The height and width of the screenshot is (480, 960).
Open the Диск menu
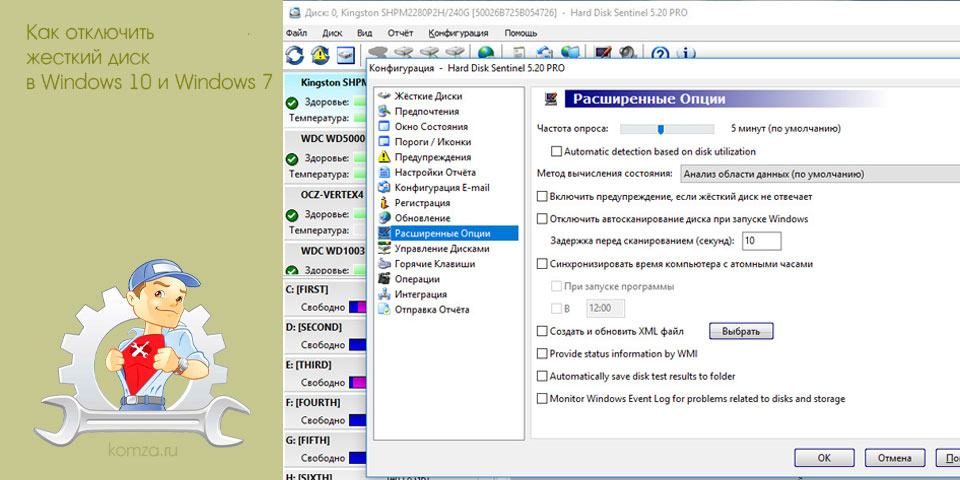332,33
